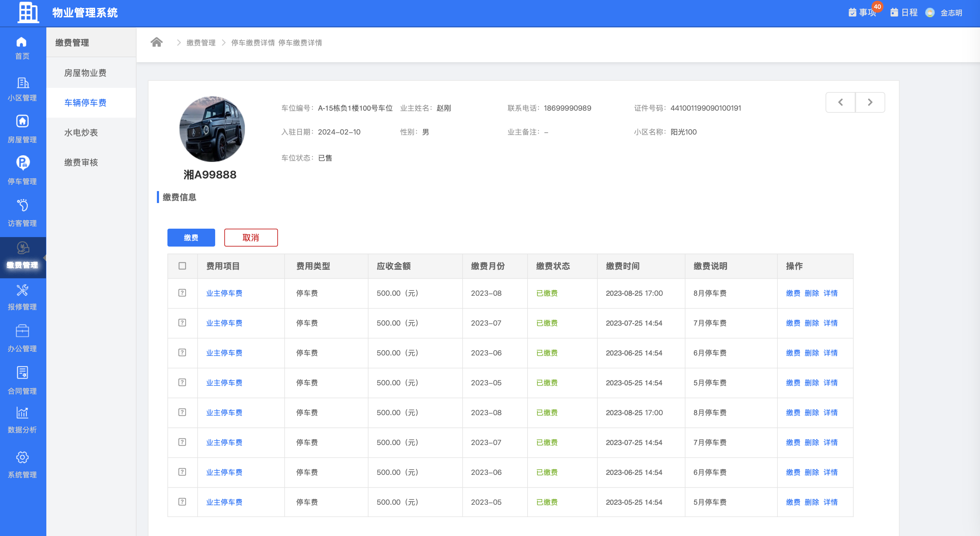This screenshot has width=980, height=536.
Task: Check the first 2023-05 row checkbox
Action: click(182, 382)
